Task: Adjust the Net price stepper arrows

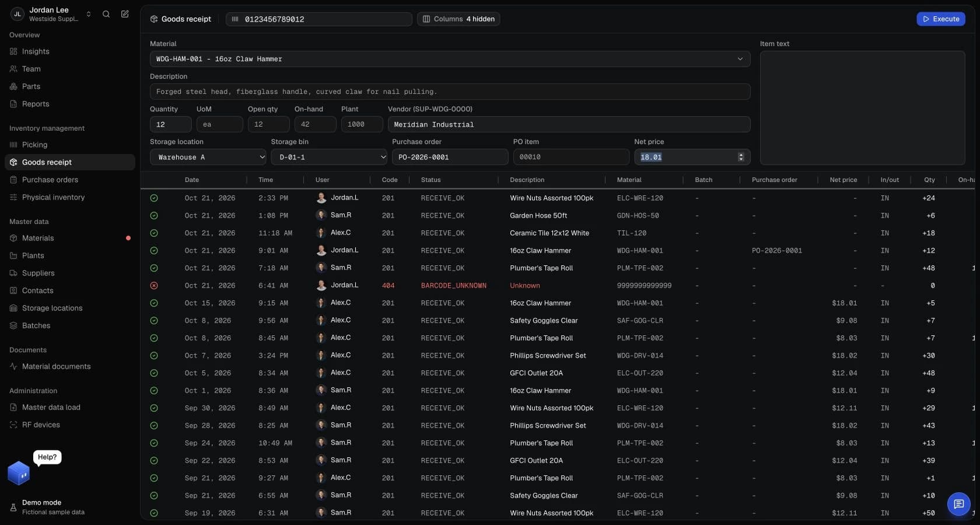Action: click(741, 157)
